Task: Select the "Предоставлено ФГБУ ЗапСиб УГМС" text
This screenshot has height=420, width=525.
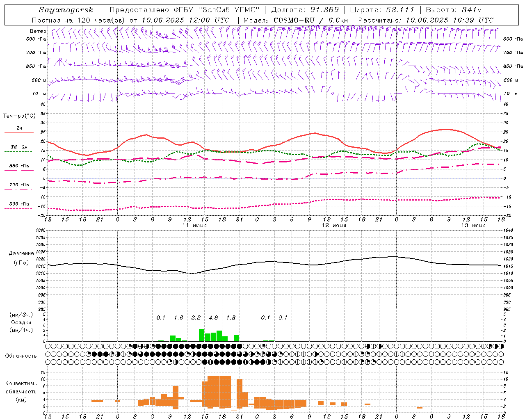Action: 185,10
